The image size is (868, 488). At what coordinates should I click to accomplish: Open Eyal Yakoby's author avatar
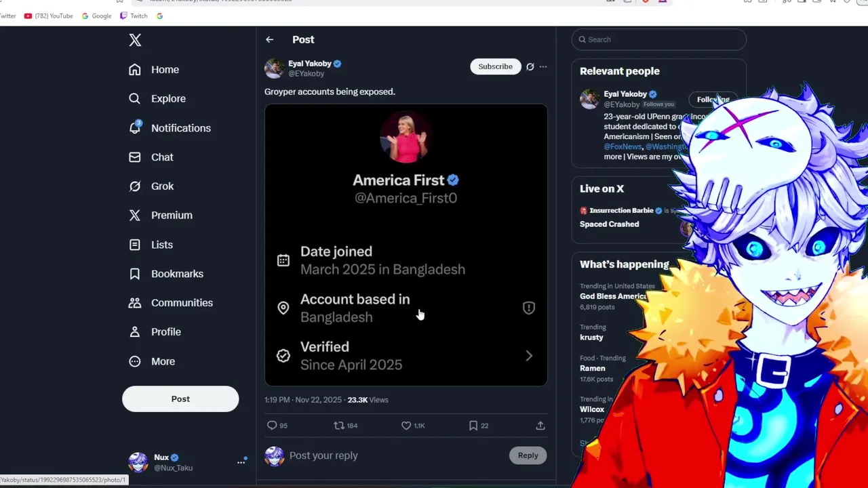point(274,68)
